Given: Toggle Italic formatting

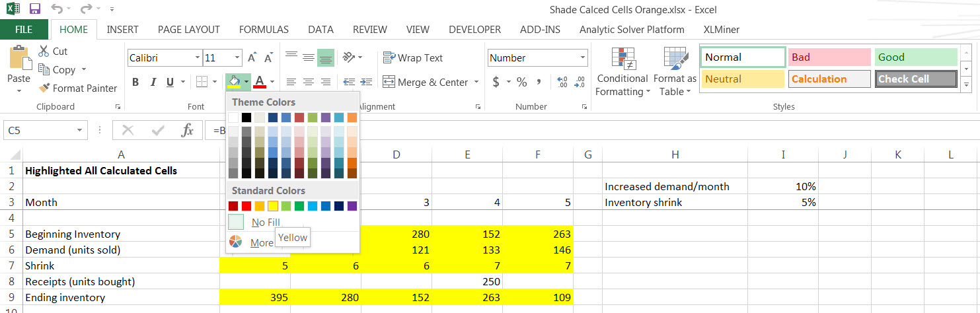Looking at the screenshot, I should click(153, 83).
